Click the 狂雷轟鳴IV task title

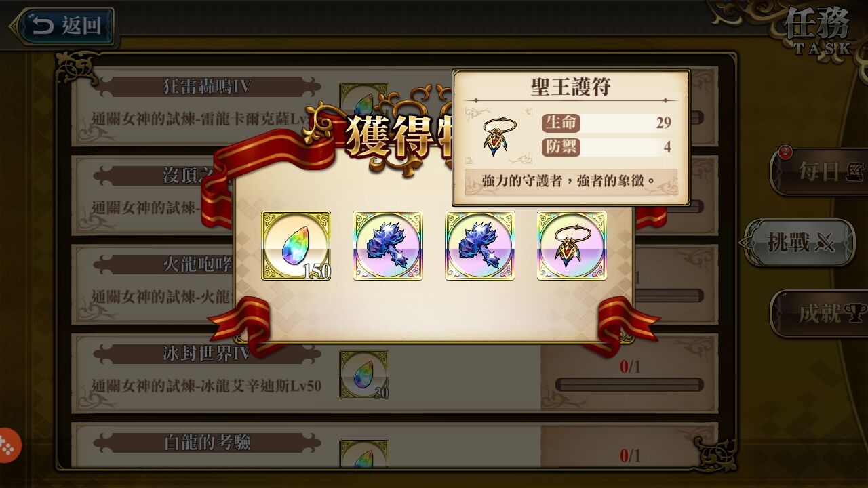(x=207, y=86)
